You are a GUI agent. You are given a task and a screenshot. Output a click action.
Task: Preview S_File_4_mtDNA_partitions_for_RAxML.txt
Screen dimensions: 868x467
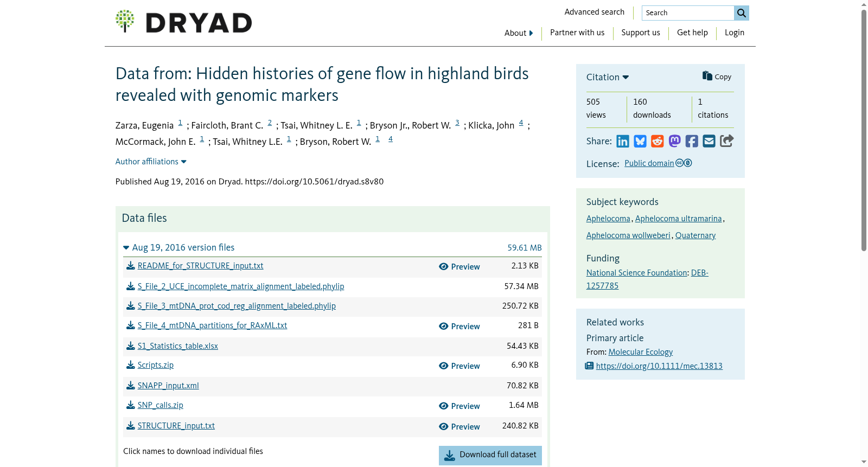[459, 327]
